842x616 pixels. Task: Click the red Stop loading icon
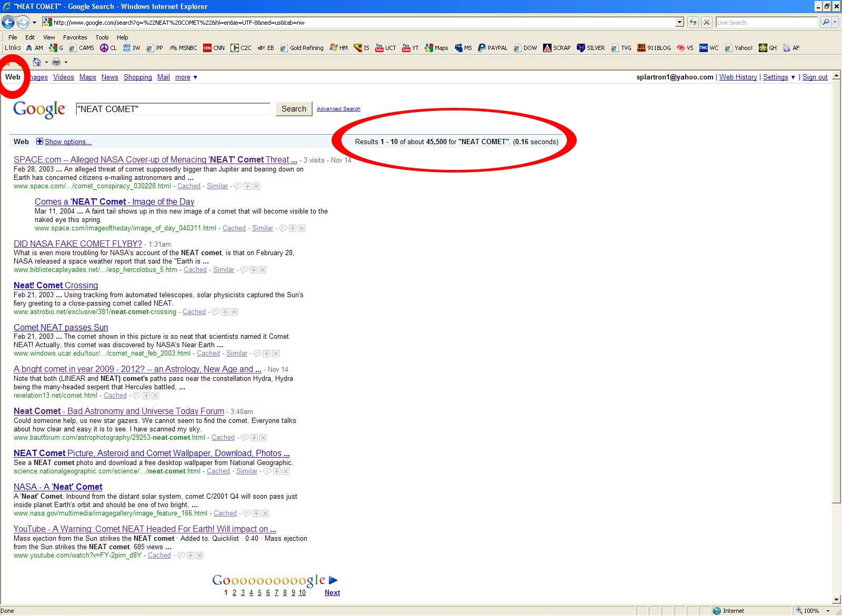(x=707, y=22)
